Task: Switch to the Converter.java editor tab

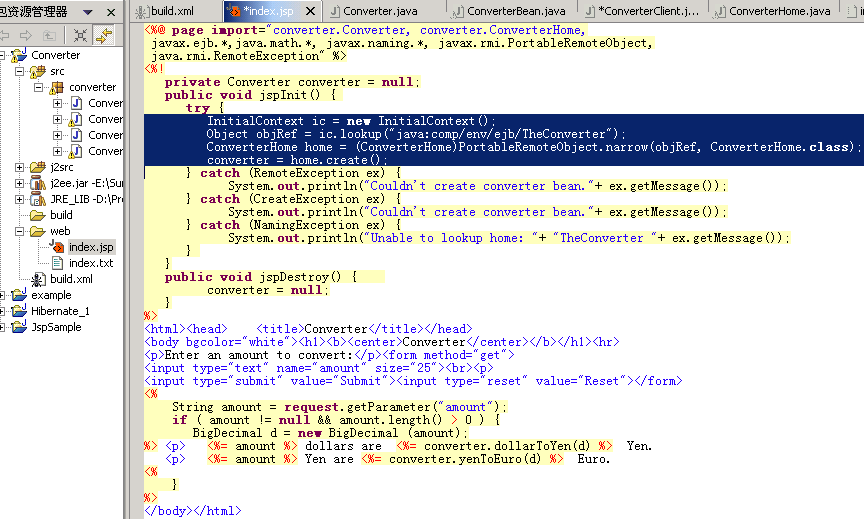Action: click(380, 11)
